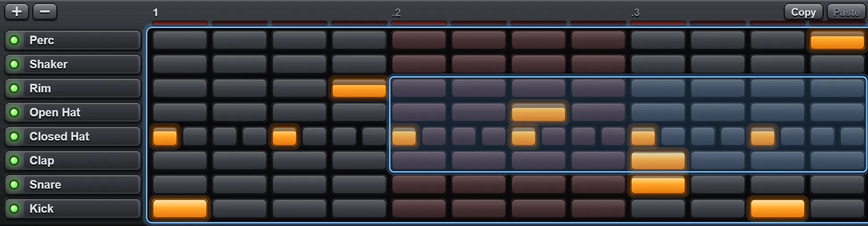Viewport: 868px width, 226px height.
Task: Clear the lit Snare step
Action: [x=658, y=185]
